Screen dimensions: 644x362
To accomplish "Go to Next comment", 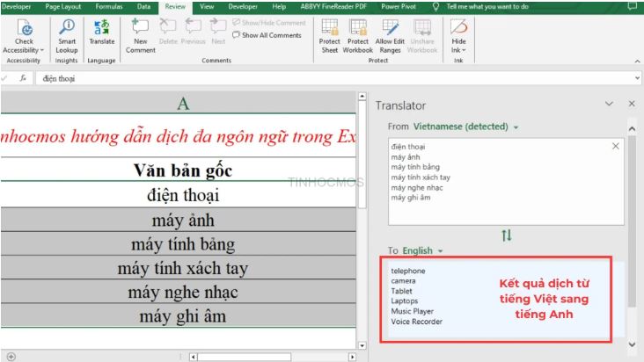I will (x=218, y=32).
